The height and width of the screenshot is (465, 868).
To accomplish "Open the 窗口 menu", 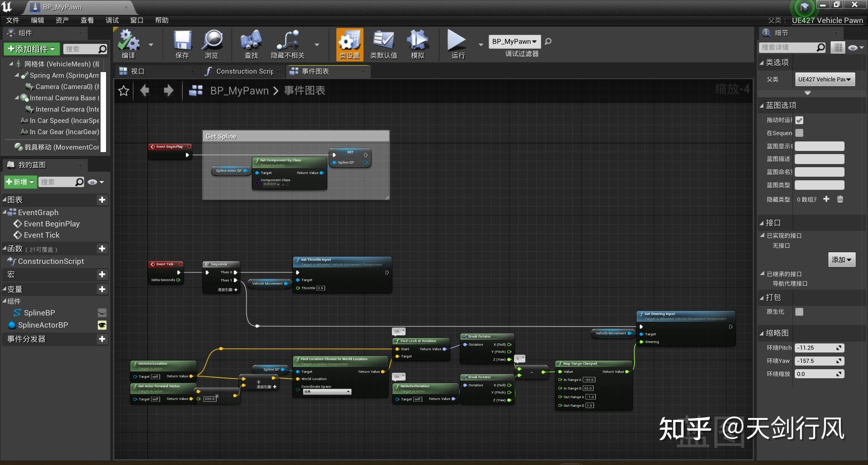I will click(x=136, y=20).
